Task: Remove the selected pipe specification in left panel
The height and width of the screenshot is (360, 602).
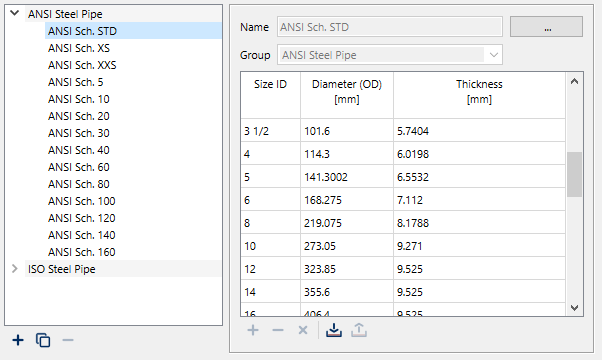Action: click(x=68, y=340)
